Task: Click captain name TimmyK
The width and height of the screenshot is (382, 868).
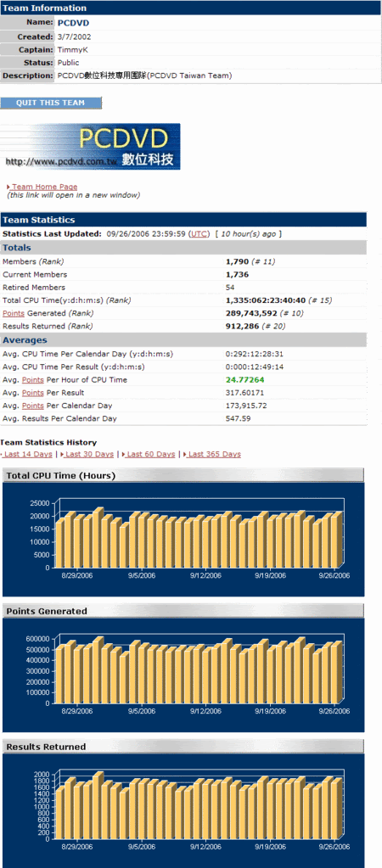Action: coord(72,50)
